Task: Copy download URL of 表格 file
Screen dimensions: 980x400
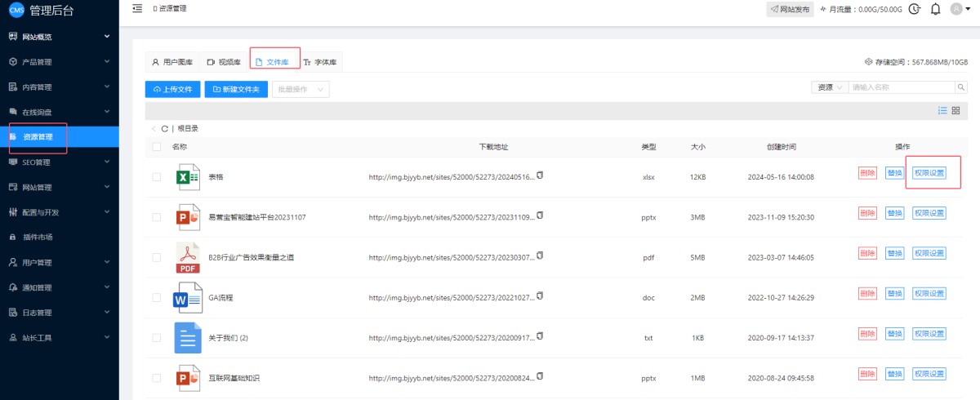Action: 540,176
